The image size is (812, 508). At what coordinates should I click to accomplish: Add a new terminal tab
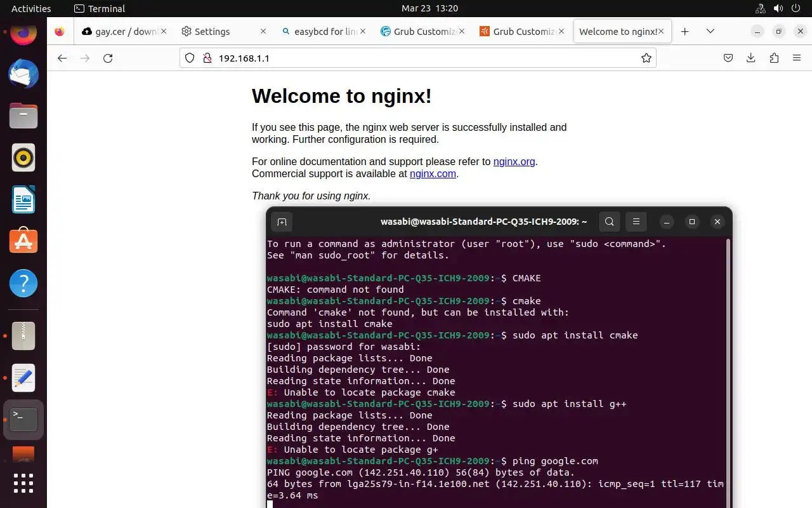point(282,222)
